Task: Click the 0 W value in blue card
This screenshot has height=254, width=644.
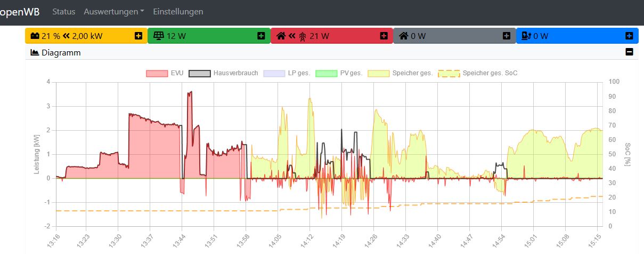Action: [x=541, y=36]
